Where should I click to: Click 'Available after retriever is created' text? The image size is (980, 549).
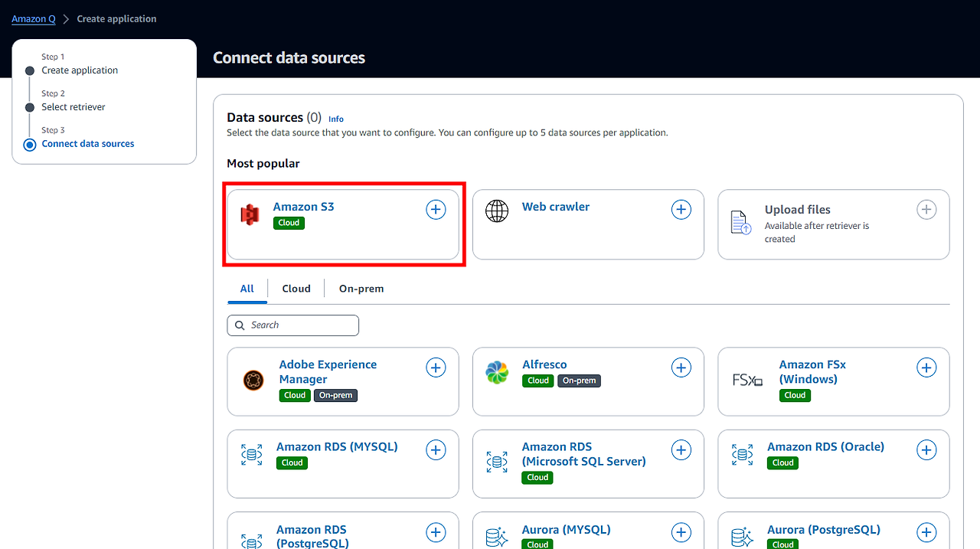[817, 233]
